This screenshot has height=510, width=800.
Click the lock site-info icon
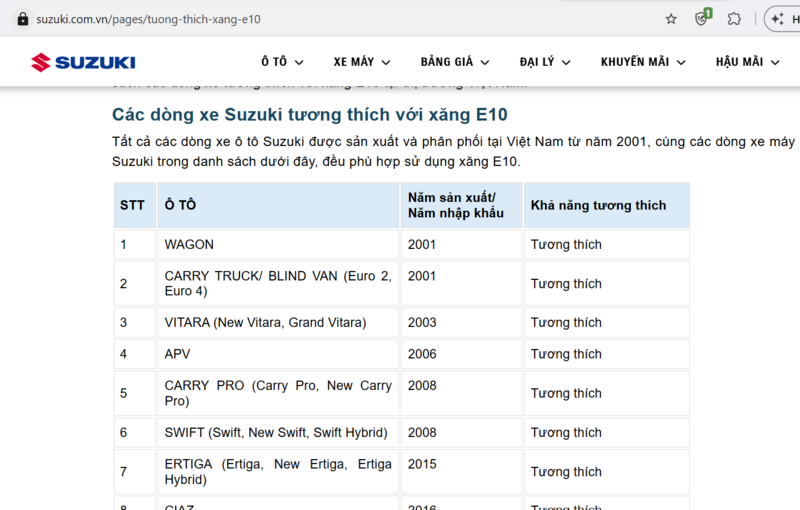[x=23, y=19]
